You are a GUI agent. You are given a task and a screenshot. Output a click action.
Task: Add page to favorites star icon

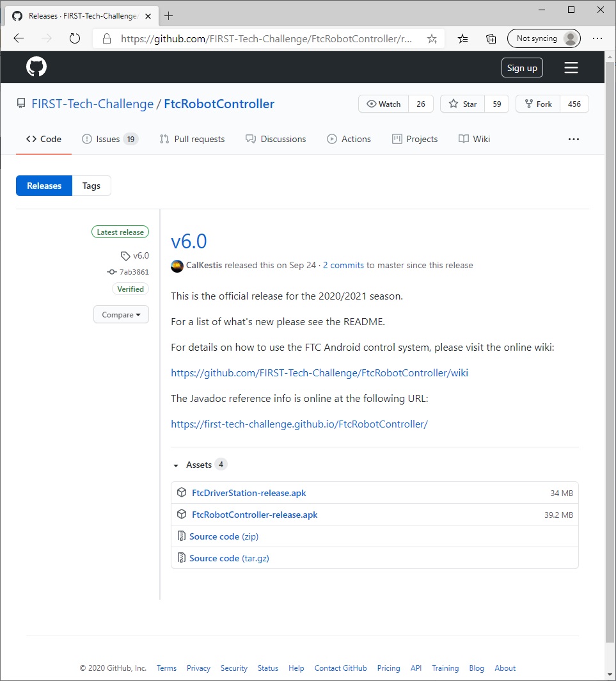432,38
